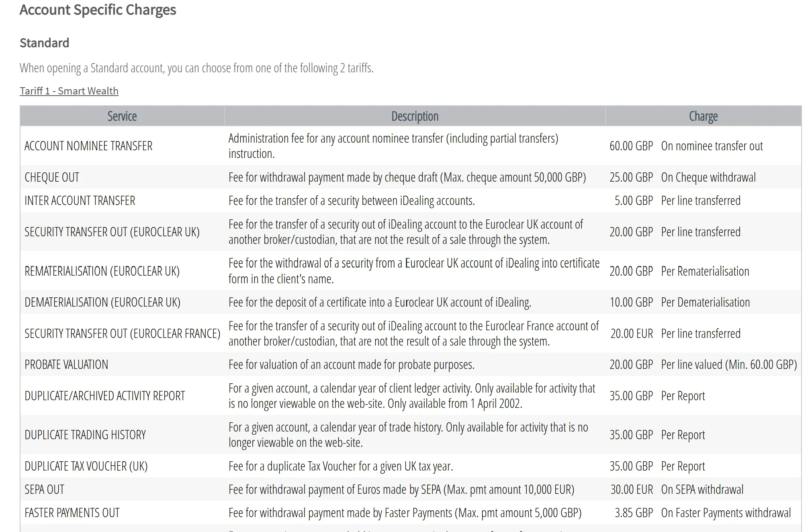Viewport: 810px width, 532px height.
Task: Click 'On nominee transfer out' text
Action: 712,146
